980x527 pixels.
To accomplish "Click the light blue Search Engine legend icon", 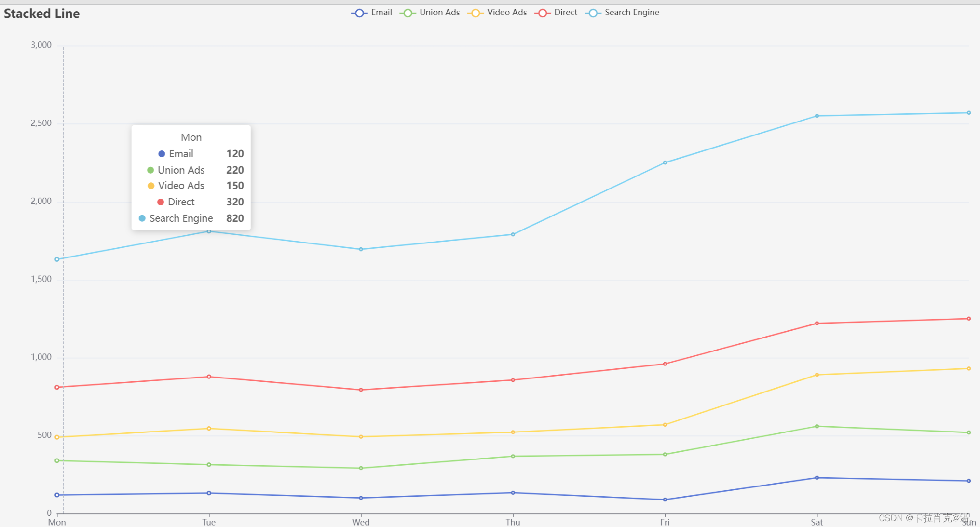I will coord(592,13).
